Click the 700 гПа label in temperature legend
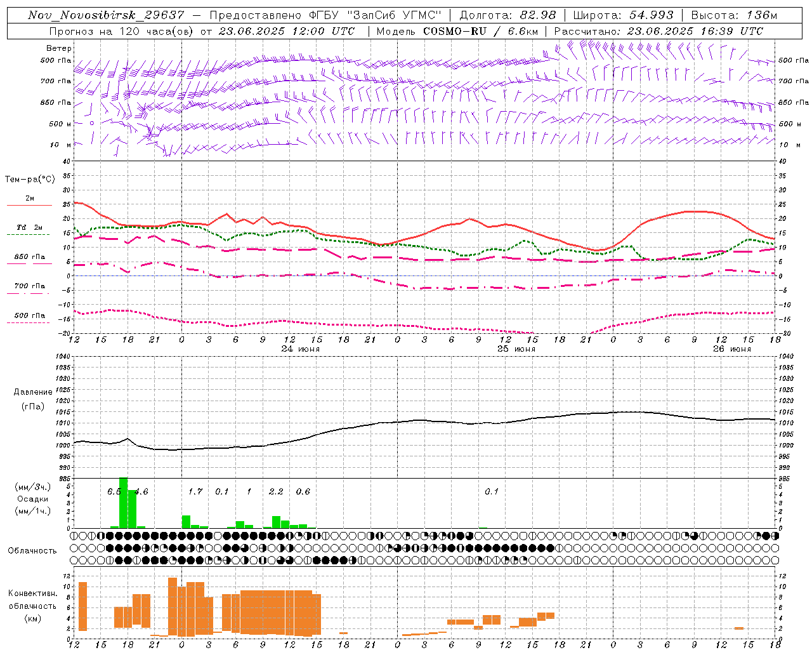812x650 pixels. [30, 286]
